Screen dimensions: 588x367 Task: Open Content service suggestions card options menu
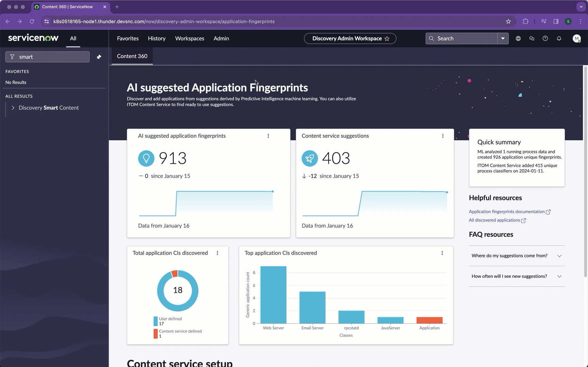coord(443,136)
